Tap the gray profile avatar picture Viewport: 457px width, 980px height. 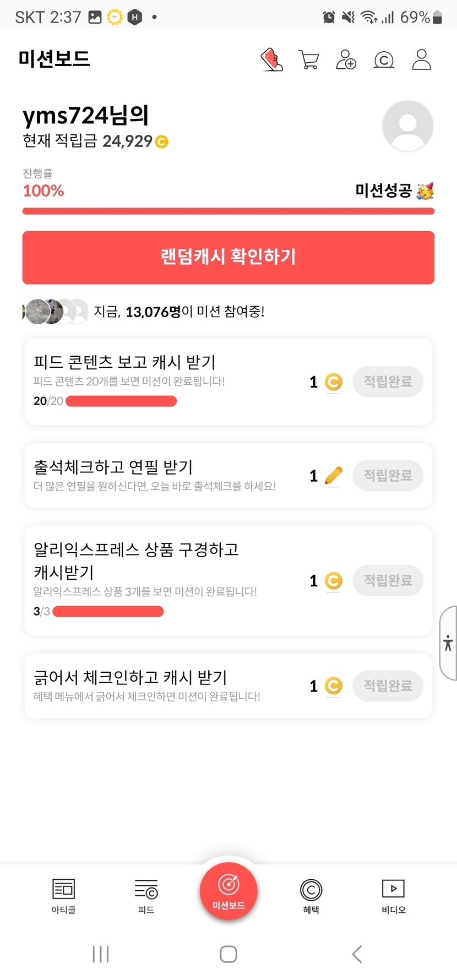click(x=407, y=126)
